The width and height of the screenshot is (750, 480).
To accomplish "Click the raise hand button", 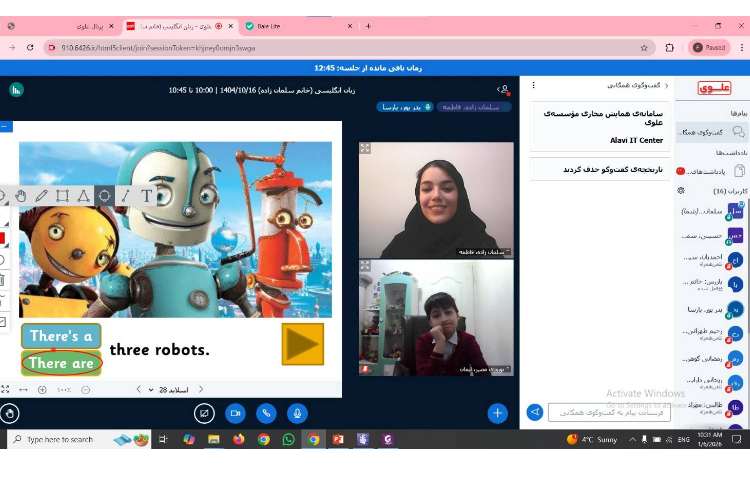I will pos(10,414).
